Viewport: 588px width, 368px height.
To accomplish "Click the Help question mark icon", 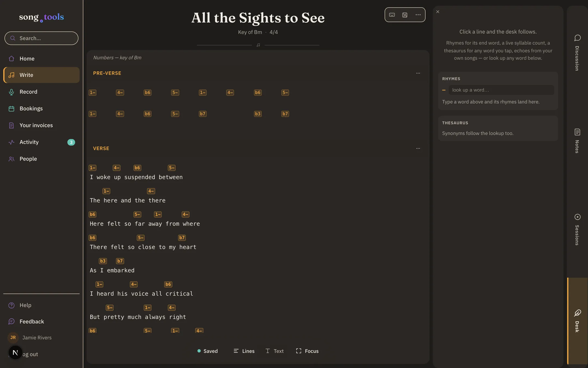I will pos(11,305).
